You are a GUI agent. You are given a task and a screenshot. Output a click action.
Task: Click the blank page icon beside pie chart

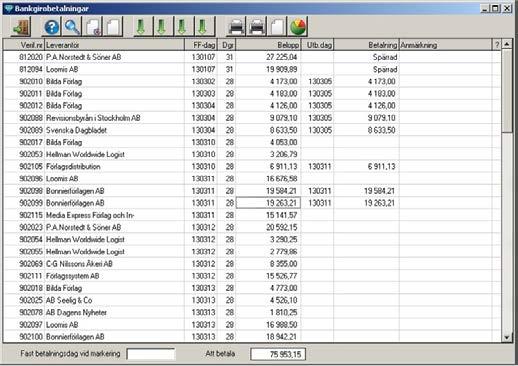point(277,26)
